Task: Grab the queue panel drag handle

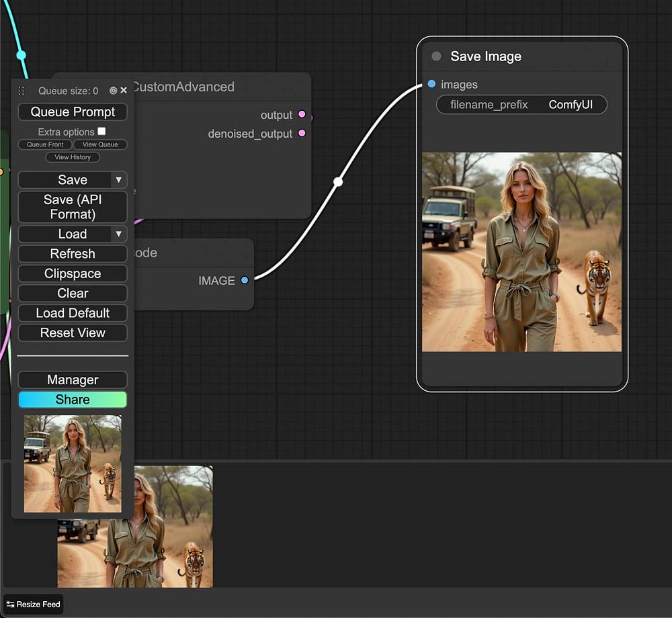Action: click(22, 91)
